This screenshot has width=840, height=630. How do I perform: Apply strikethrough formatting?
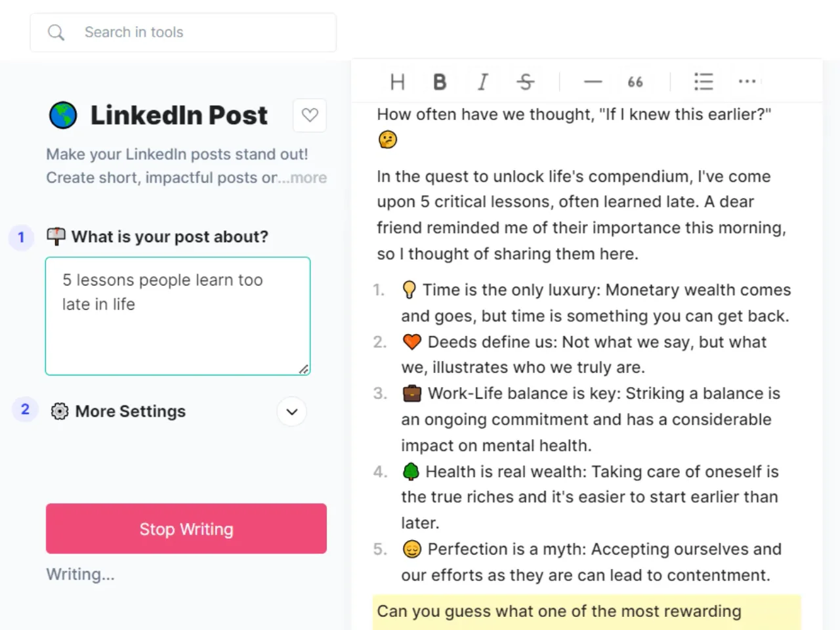tap(525, 82)
